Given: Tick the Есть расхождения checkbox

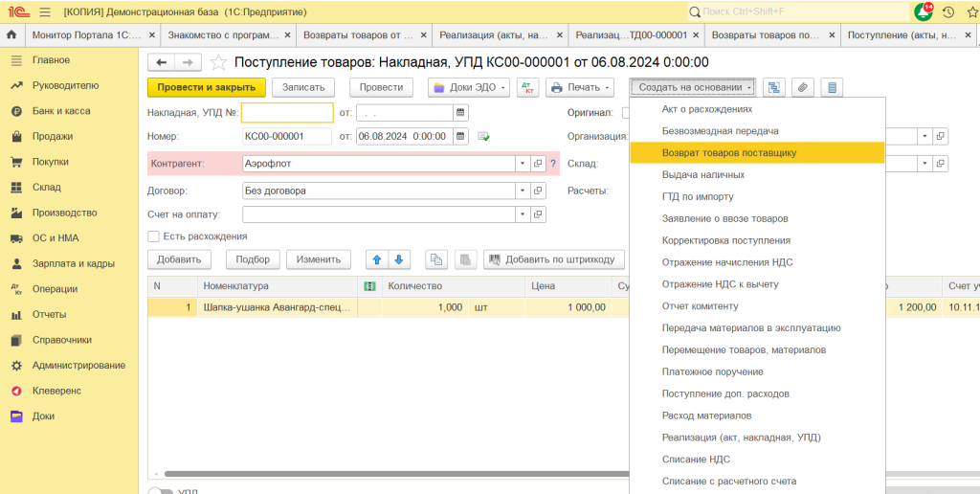Looking at the screenshot, I should 153,236.
